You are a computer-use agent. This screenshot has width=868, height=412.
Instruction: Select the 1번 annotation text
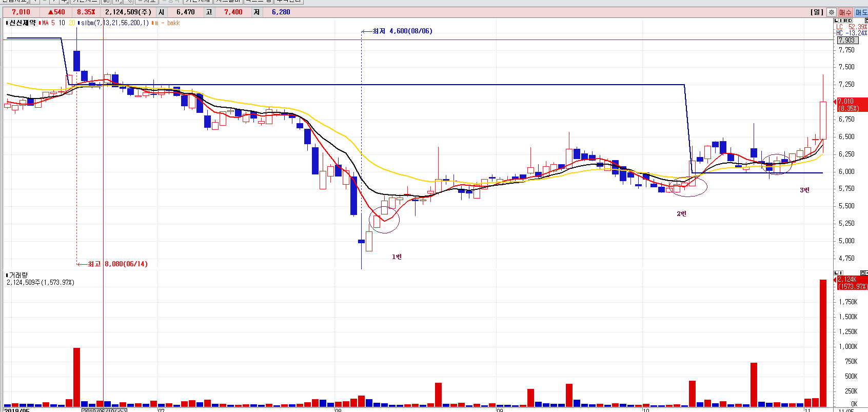397,257
